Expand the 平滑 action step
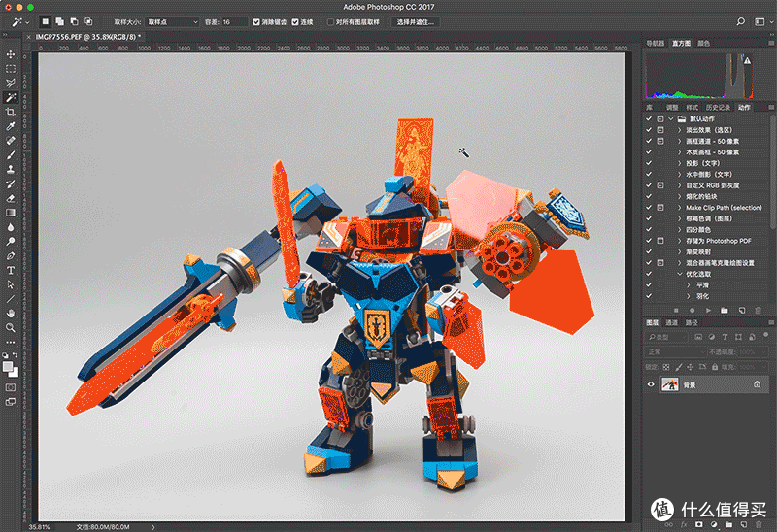The image size is (777, 532). tap(689, 284)
